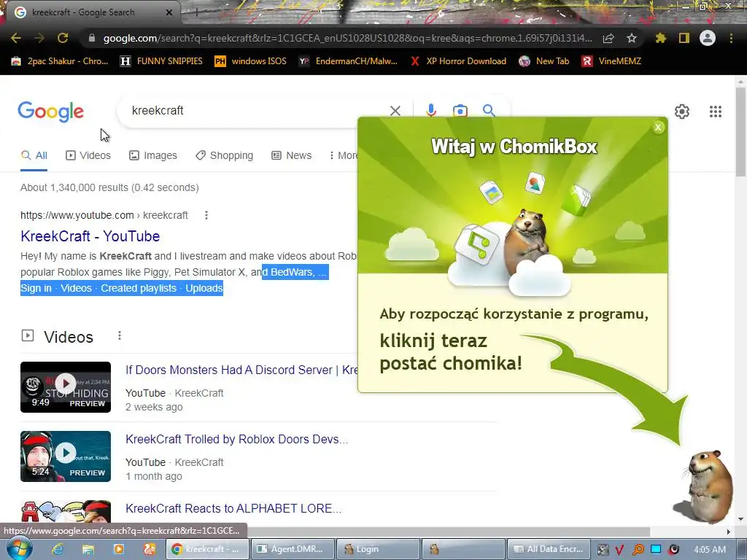
Task: Reload the page with the refresh icon
Action: coord(63,38)
